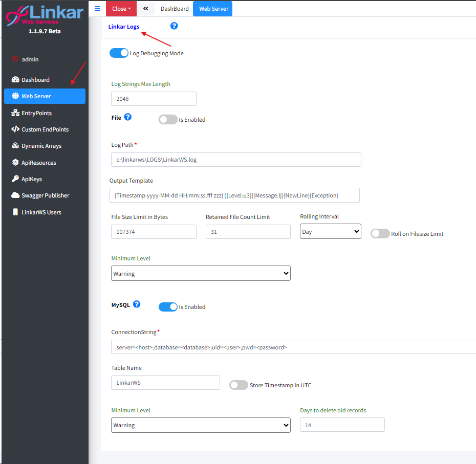Select the Web Server tab
The height and width of the screenshot is (464, 476).
(x=213, y=9)
